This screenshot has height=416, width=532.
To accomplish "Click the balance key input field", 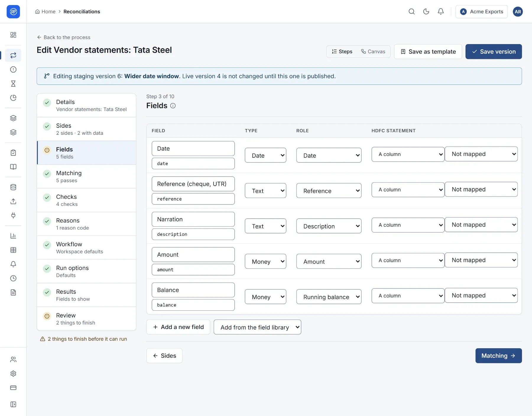I will [193, 305].
